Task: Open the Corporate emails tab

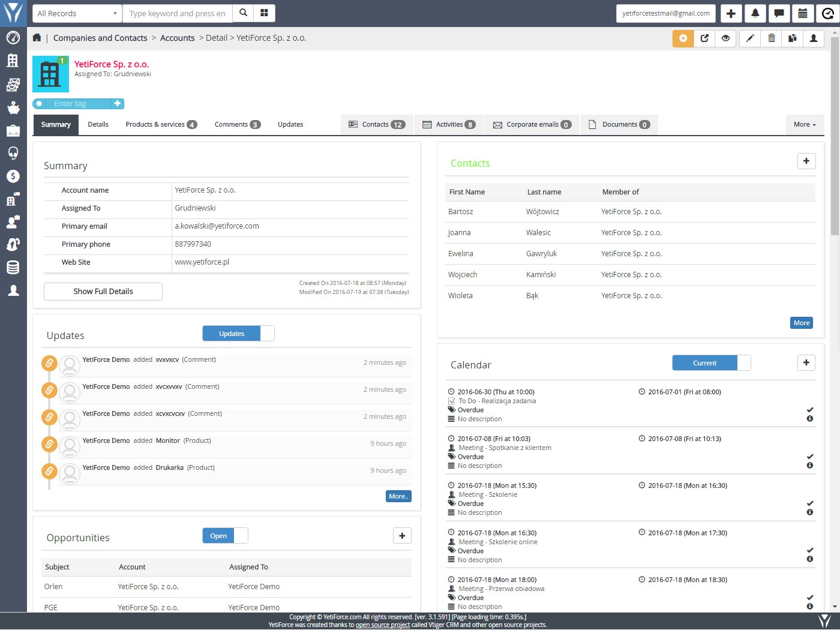Action: coord(532,125)
